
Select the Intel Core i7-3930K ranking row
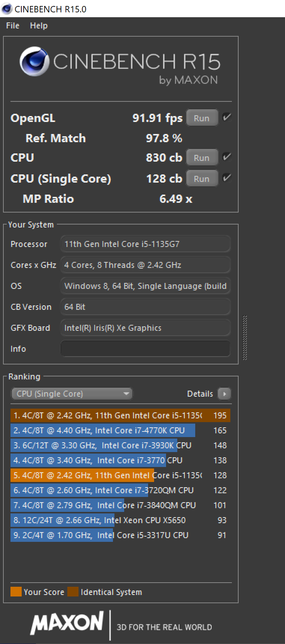[120, 445]
